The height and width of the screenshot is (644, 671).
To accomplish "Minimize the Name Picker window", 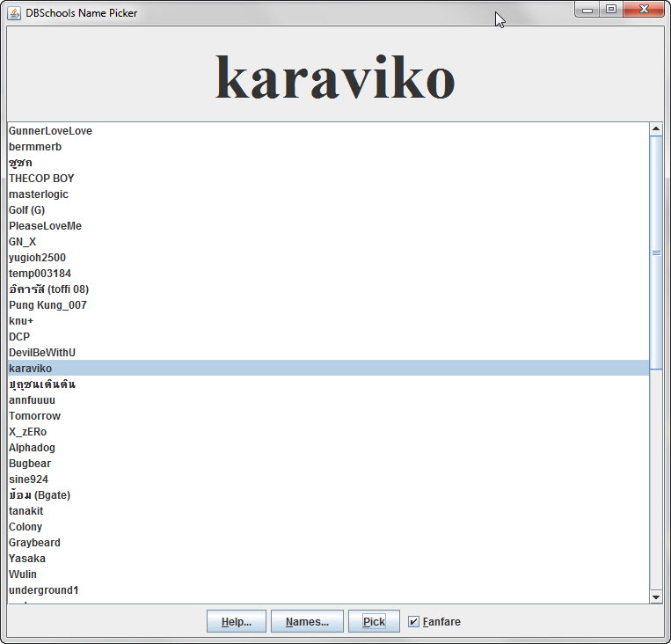I will tap(587, 10).
